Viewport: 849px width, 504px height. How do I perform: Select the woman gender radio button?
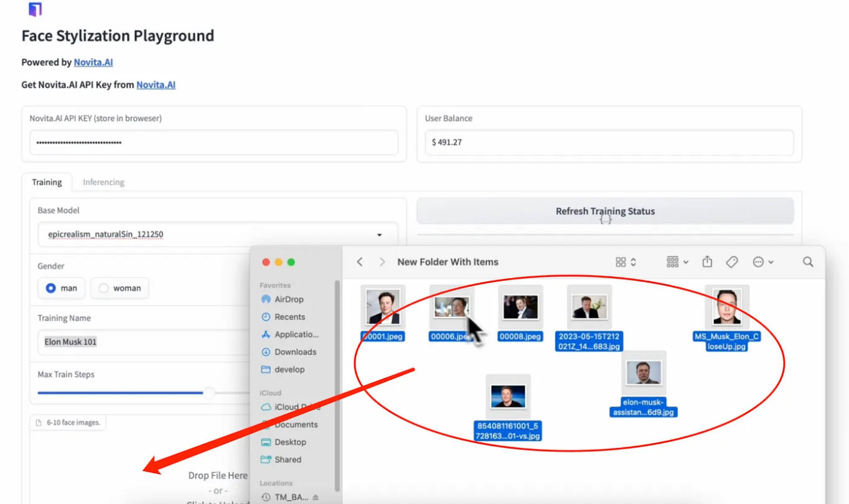point(104,289)
